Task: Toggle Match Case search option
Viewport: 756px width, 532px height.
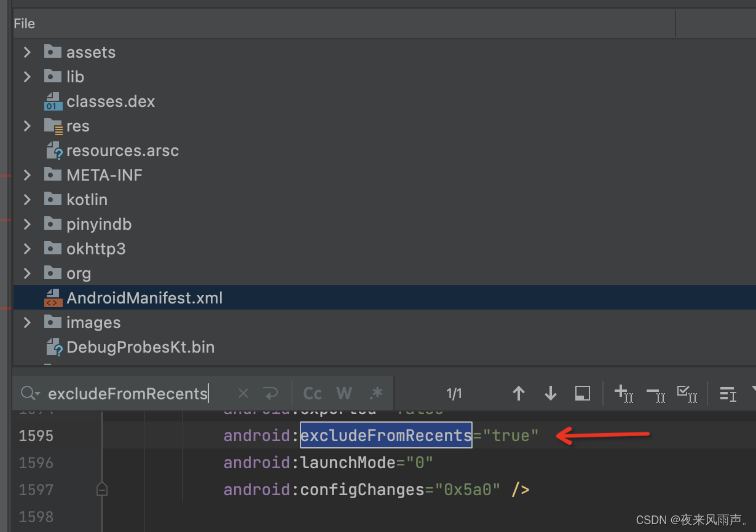Action: (313, 393)
